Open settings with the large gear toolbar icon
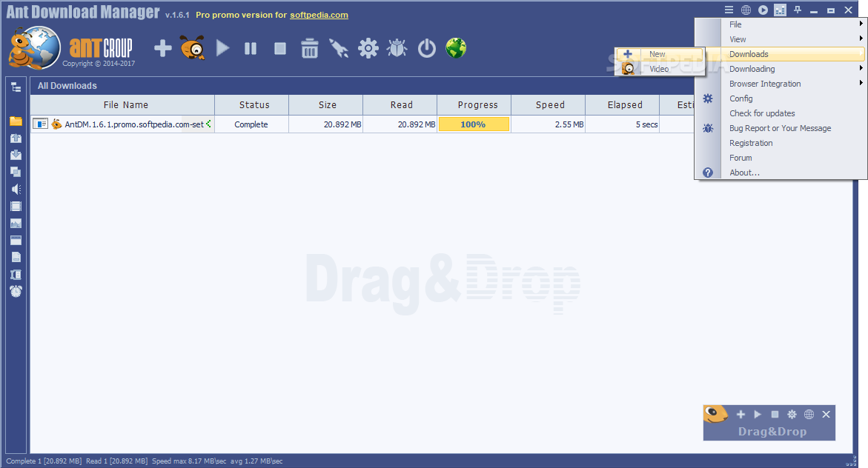The width and height of the screenshot is (868, 468). 368,48
